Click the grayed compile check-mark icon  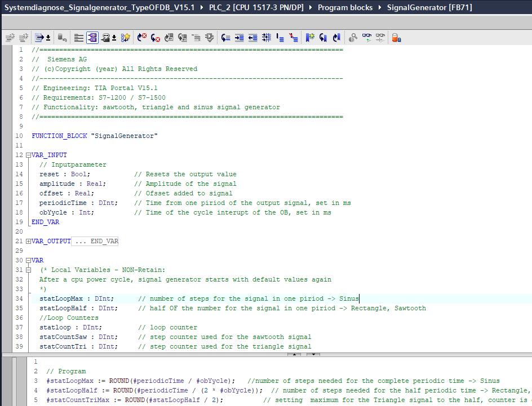[x=209, y=38]
